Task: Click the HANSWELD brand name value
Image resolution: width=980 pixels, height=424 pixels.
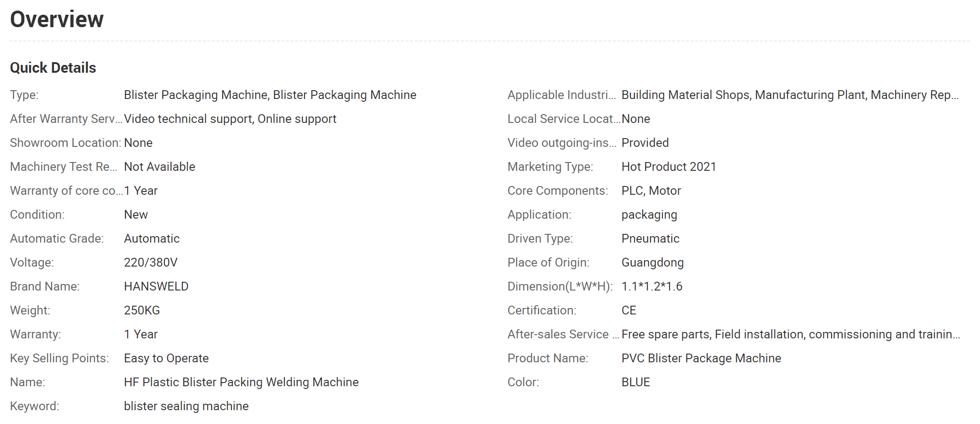Action: coord(156,286)
